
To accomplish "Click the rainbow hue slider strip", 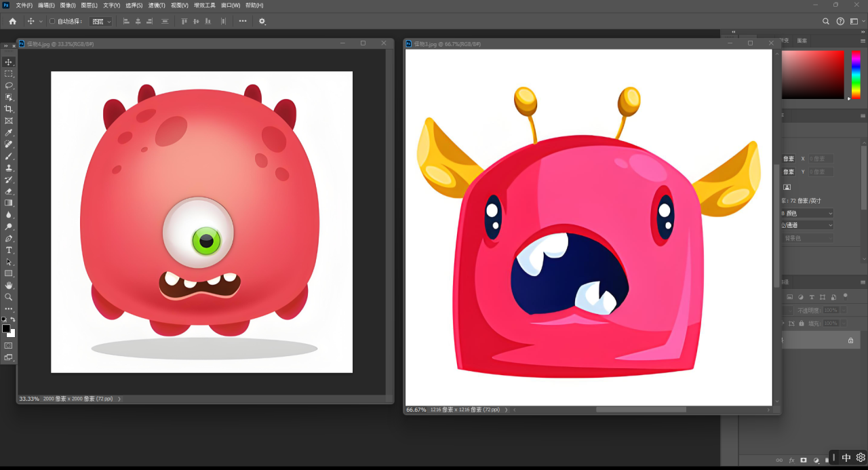I will coord(855,74).
